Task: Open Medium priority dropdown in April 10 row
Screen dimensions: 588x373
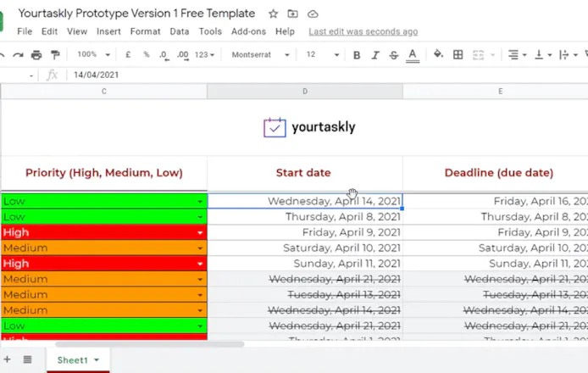Action: 200,248
